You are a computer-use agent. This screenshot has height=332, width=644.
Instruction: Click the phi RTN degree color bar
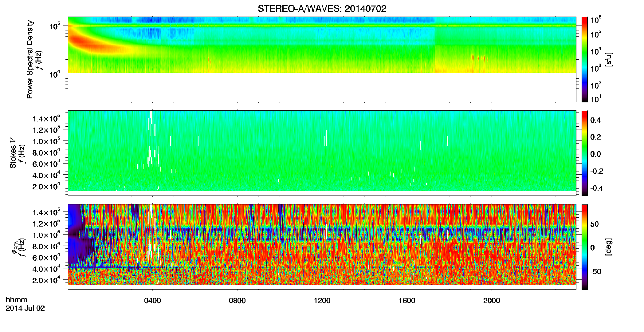tap(585, 247)
